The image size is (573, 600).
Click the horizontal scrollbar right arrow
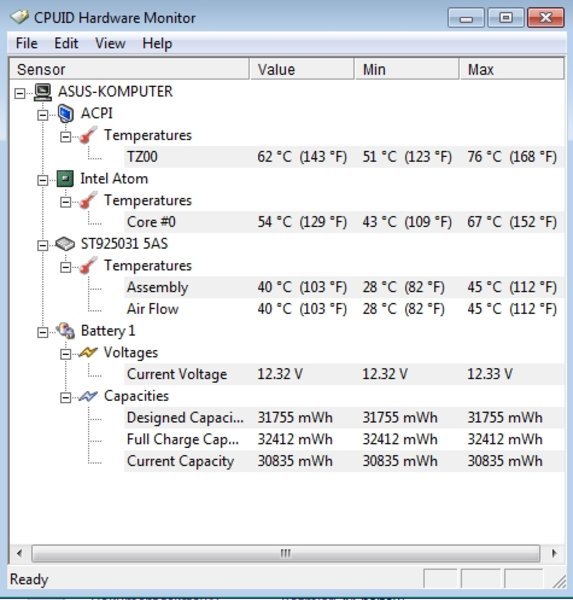point(553,553)
